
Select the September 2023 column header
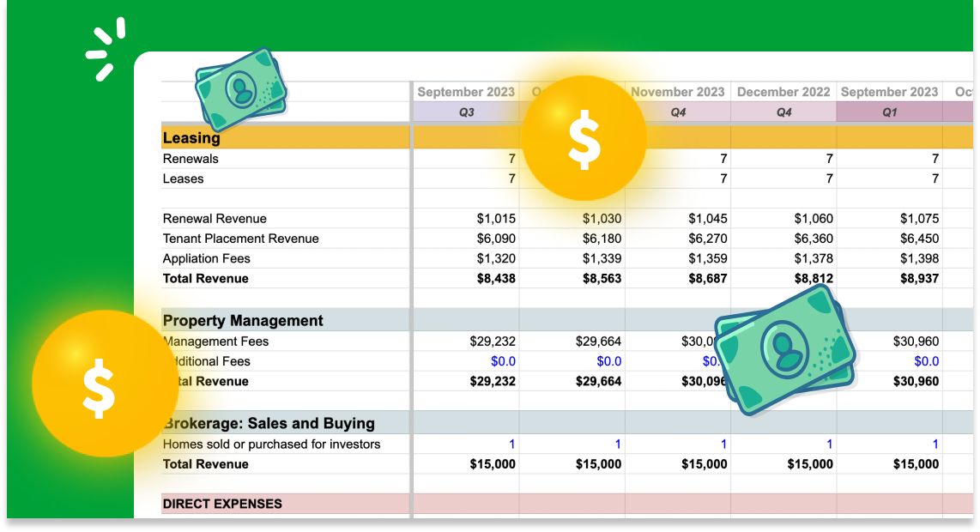(x=466, y=92)
